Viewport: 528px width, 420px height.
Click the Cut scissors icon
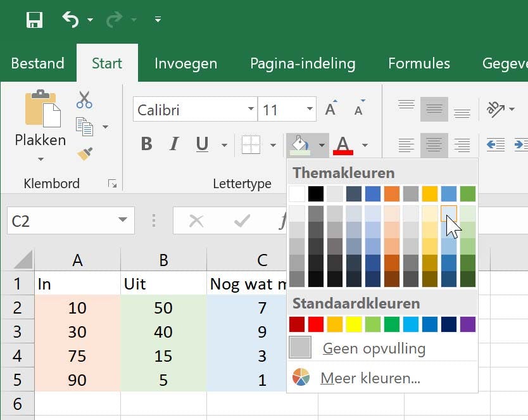coord(84,99)
